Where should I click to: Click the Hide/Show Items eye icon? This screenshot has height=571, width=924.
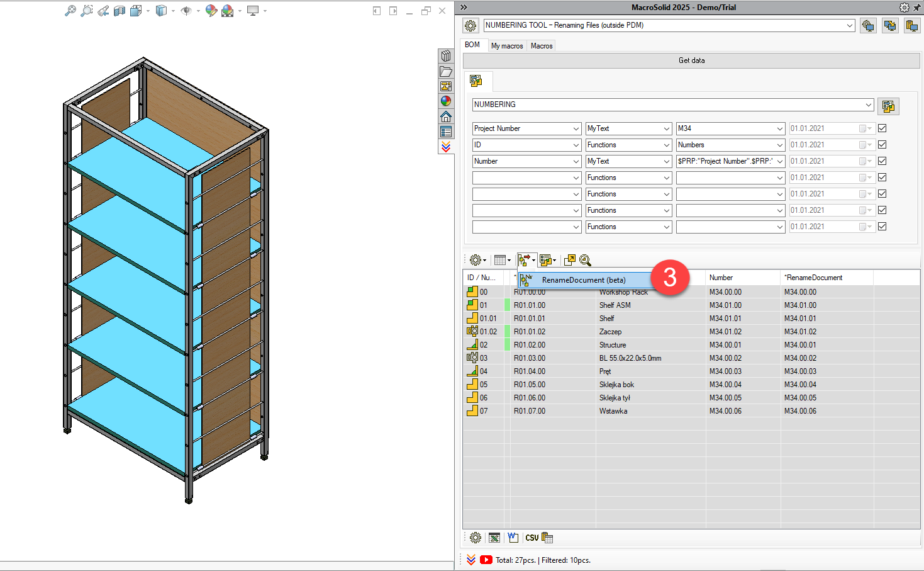click(186, 11)
